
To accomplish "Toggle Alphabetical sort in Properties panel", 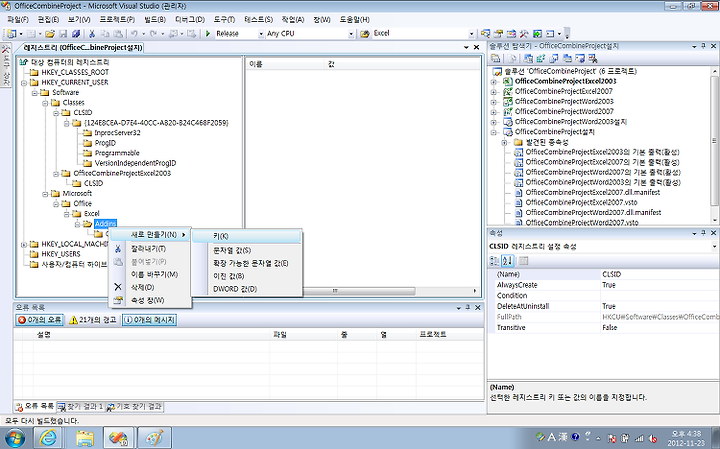I will (507, 261).
